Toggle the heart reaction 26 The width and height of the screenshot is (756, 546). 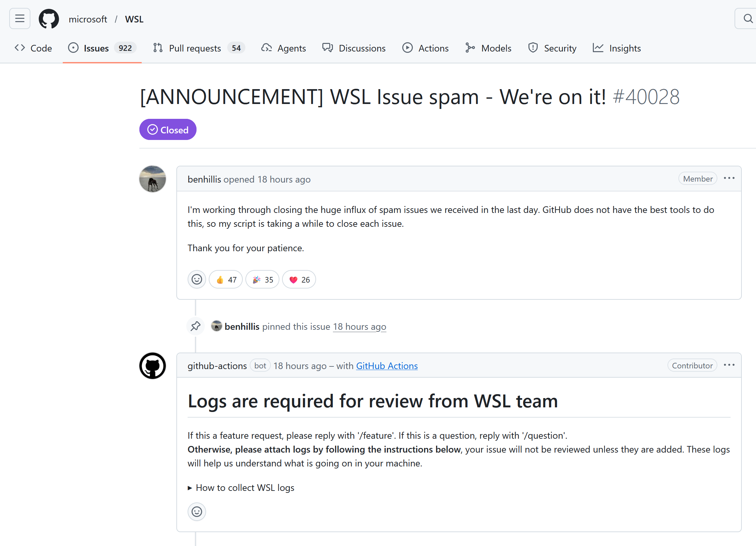click(299, 280)
